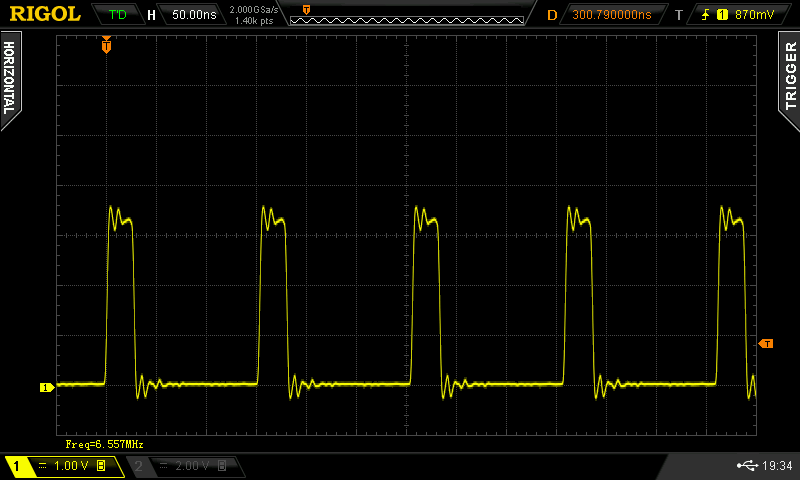Click the bandwidth limit icon on channel 1 label
This screenshot has height=480, width=800.
click(x=101, y=467)
